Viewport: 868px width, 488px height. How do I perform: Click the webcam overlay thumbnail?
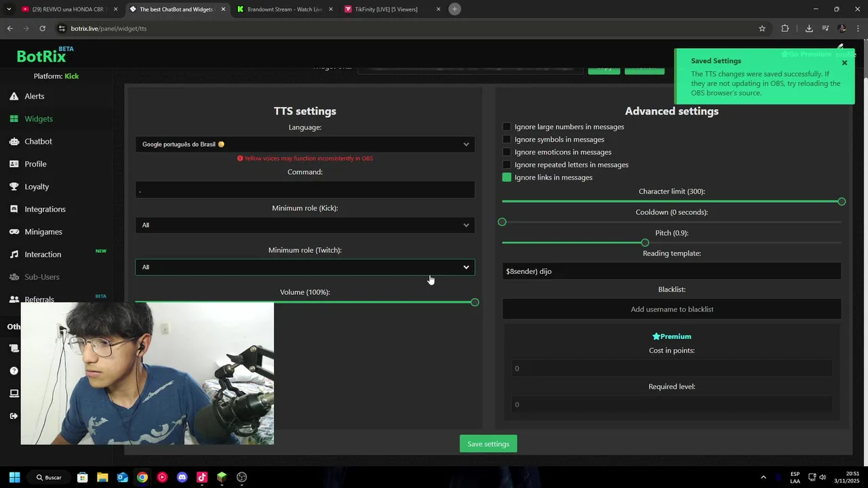[x=147, y=373]
